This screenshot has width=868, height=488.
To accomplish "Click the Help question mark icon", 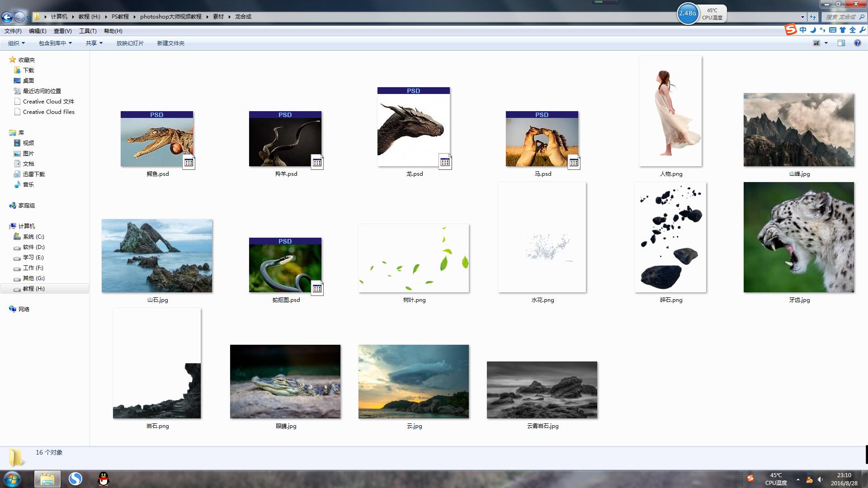I will (x=857, y=43).
